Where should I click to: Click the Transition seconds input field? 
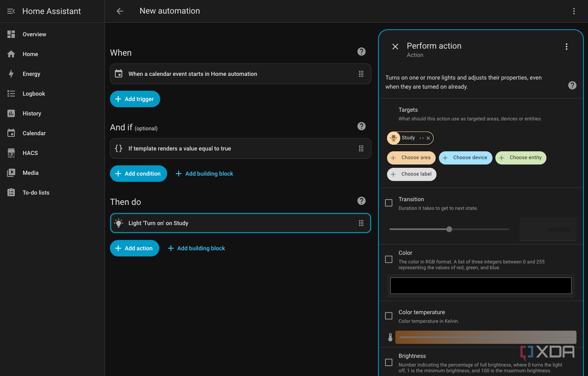pyautogui.click(x=548, y=229)
